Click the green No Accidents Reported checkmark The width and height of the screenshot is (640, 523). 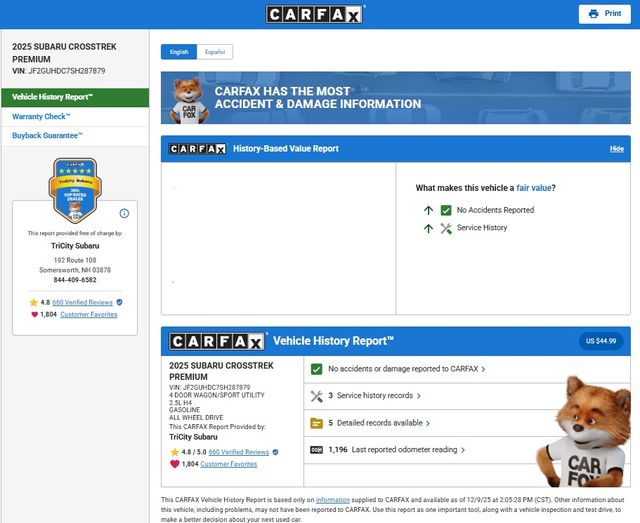446,210
